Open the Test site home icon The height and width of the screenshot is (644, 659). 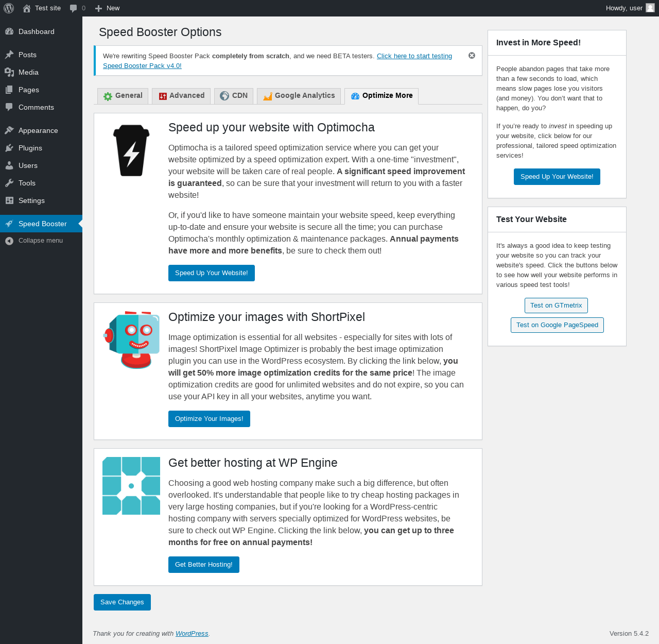(27, 8)
